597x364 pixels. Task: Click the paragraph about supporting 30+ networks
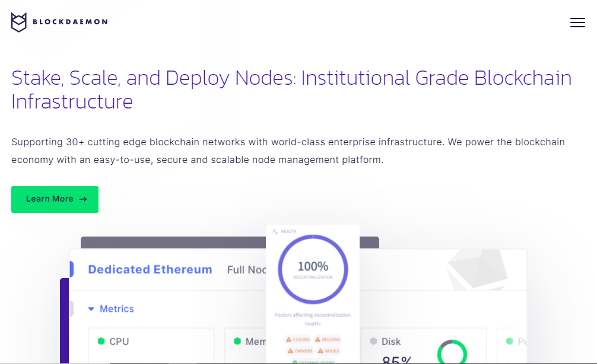tap(288, 151)
